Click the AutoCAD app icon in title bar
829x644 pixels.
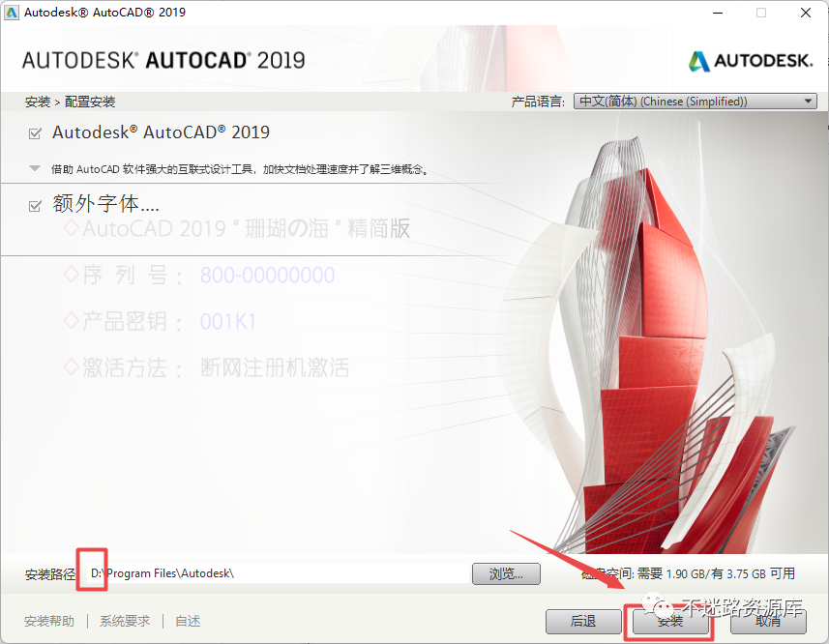11,13
